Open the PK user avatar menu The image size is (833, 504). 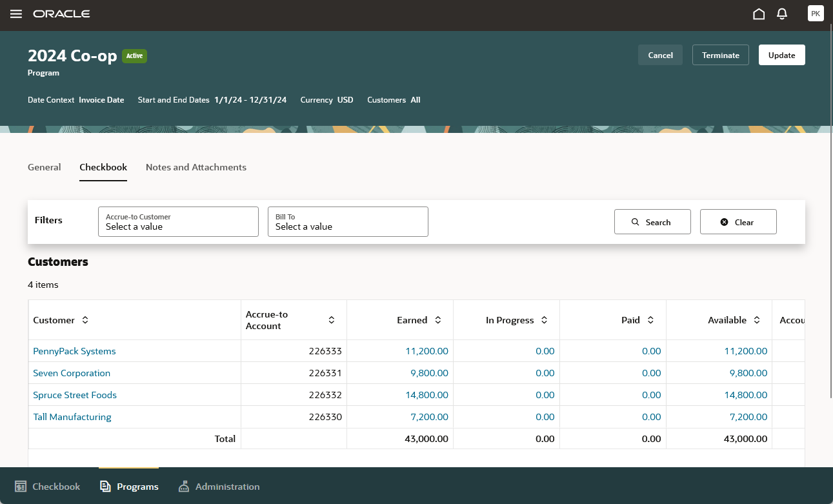pos(816,13)
